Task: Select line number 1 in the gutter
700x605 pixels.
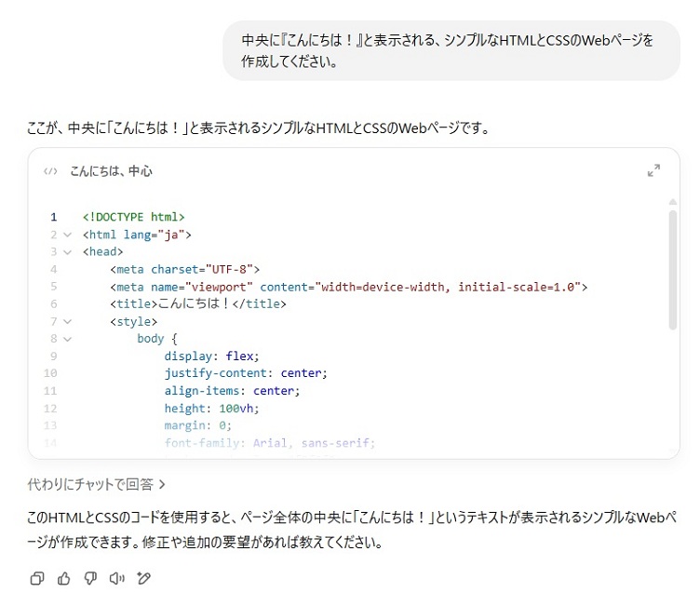Action: click(x=54, y=217)
